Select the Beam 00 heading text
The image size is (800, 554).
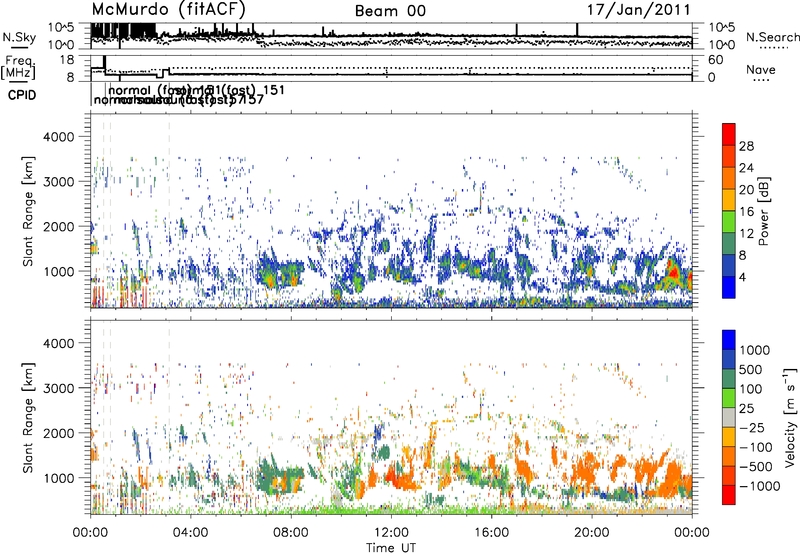click(390, 11)
